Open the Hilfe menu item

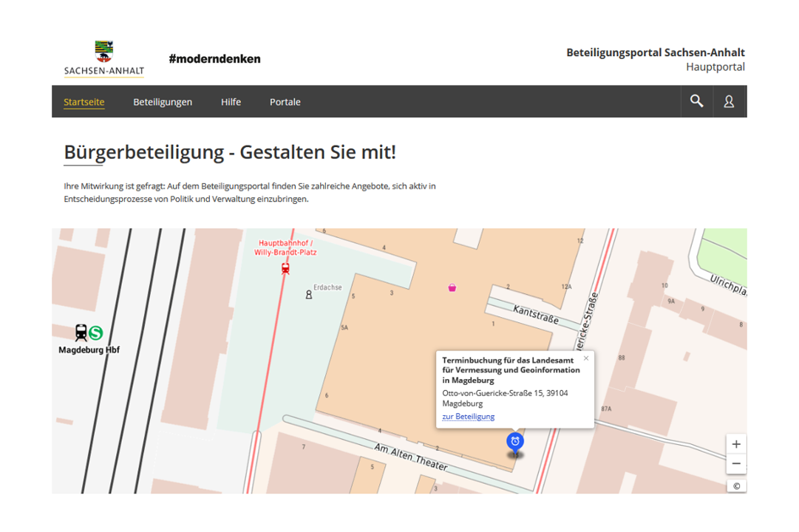click(x=231, y=102)
